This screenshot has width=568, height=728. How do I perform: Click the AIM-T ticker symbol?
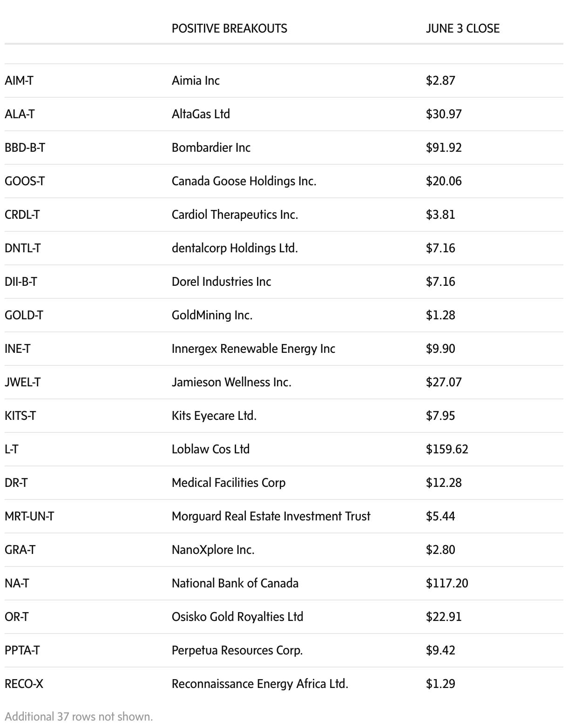(x=19, y=81)
